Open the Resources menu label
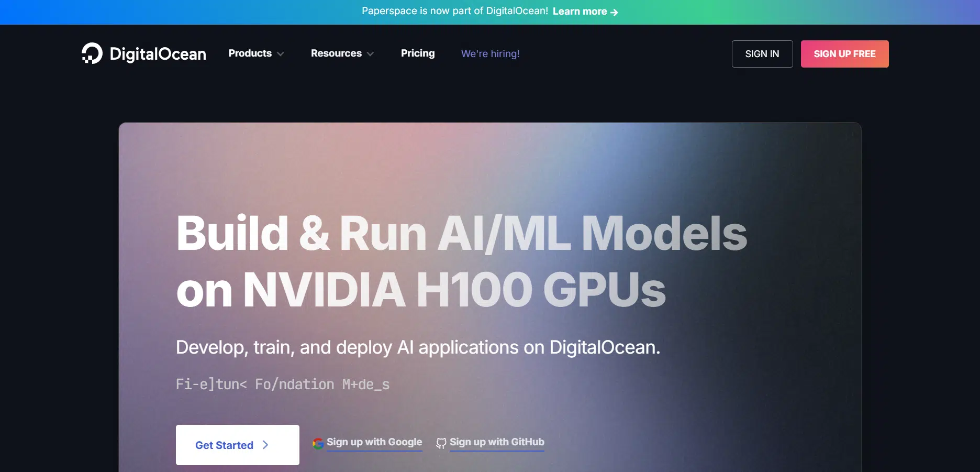 [336, 53]
